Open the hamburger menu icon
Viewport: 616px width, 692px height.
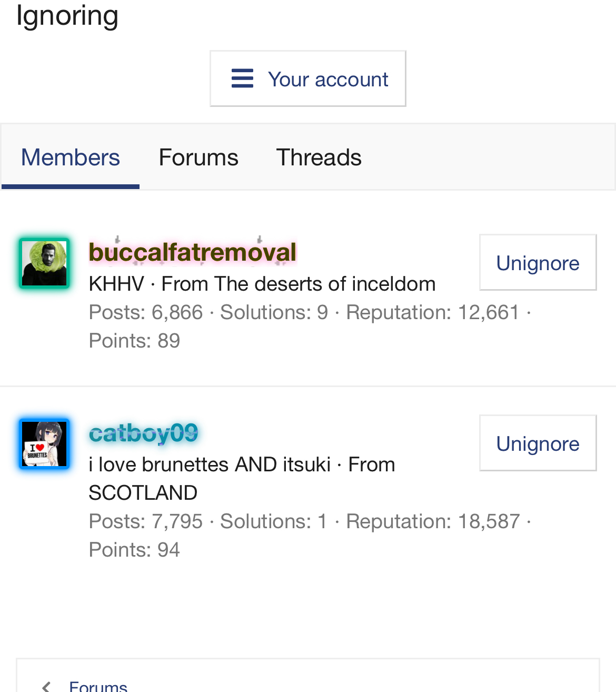pos(242,78)
